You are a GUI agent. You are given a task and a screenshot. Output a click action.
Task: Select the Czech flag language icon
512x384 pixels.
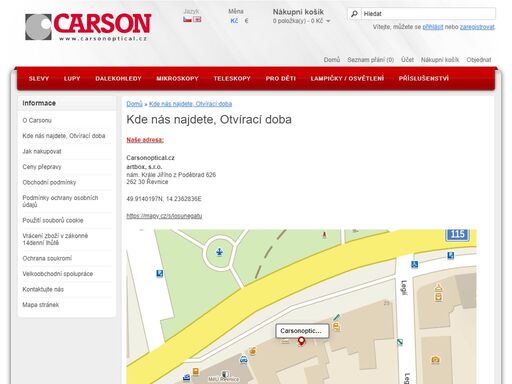coord(187,20)
